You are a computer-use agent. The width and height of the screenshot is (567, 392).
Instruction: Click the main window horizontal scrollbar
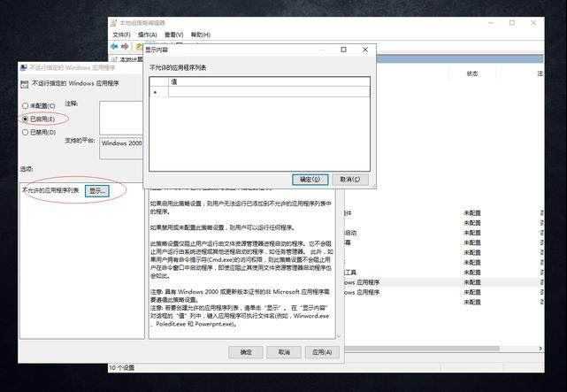click(x=422, y=349)
